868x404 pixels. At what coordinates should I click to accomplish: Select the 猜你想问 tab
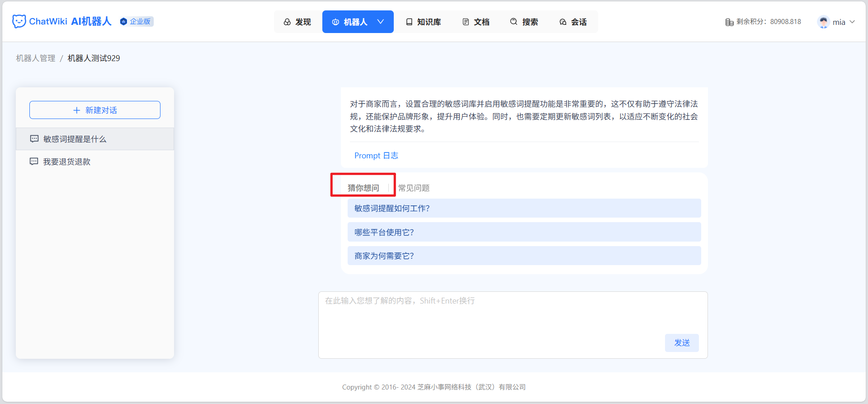(x=363, y=188)
